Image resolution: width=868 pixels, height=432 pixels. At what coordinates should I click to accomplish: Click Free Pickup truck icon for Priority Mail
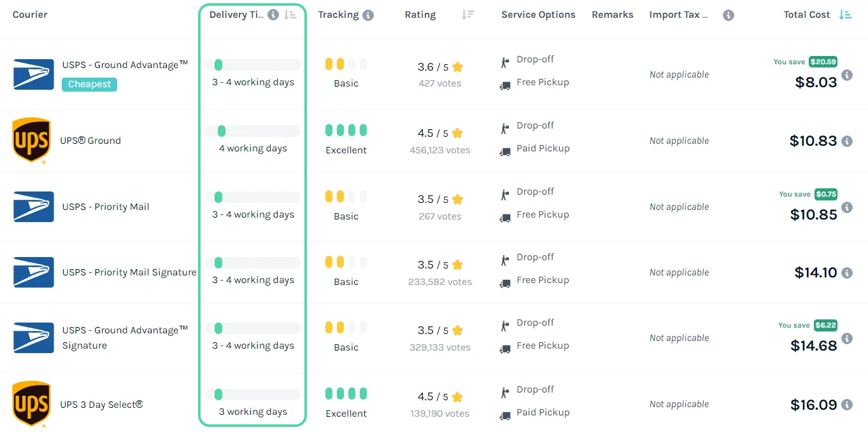[505, 218]
